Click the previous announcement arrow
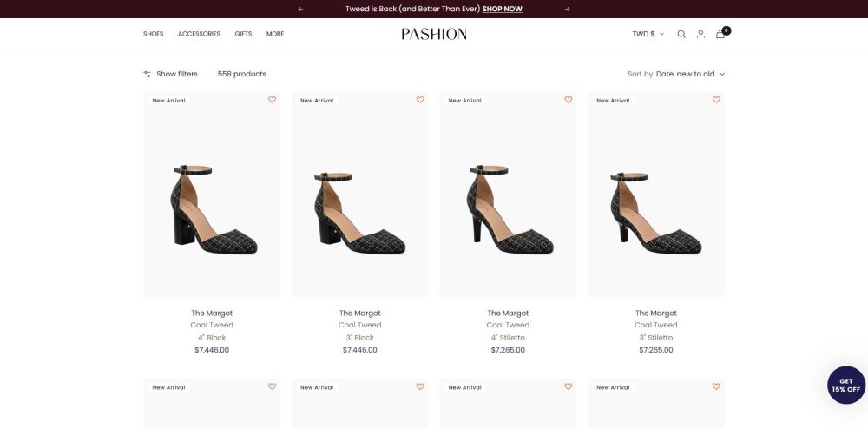 [300, 9]
